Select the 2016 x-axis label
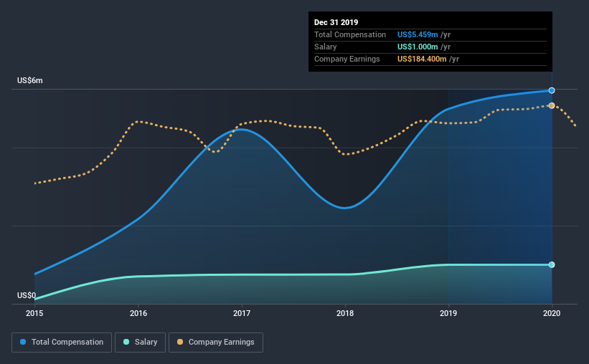The width and height of the screenshot is (589, 364). point(138,313)
